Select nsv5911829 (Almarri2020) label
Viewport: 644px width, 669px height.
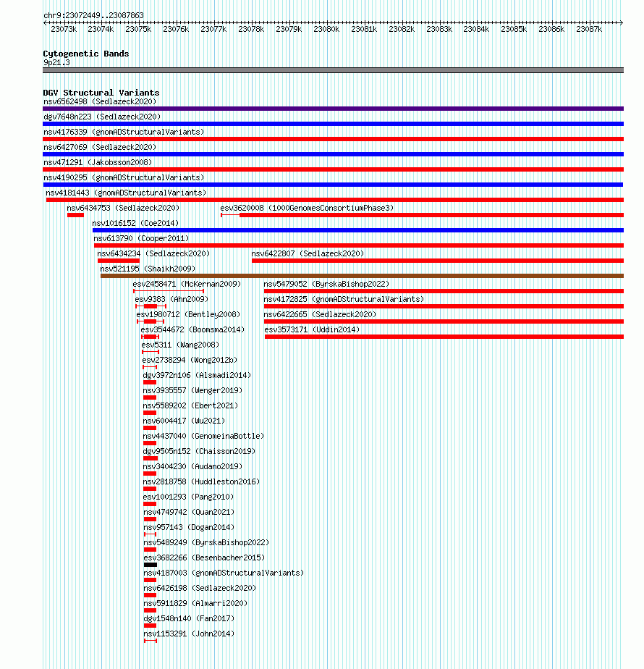point(195,603)
